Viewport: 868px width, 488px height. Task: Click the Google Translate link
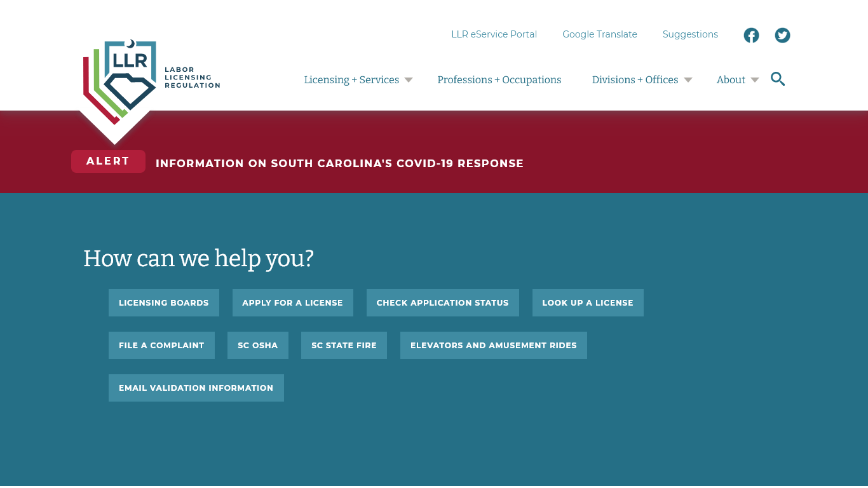[x=599, y=34]
